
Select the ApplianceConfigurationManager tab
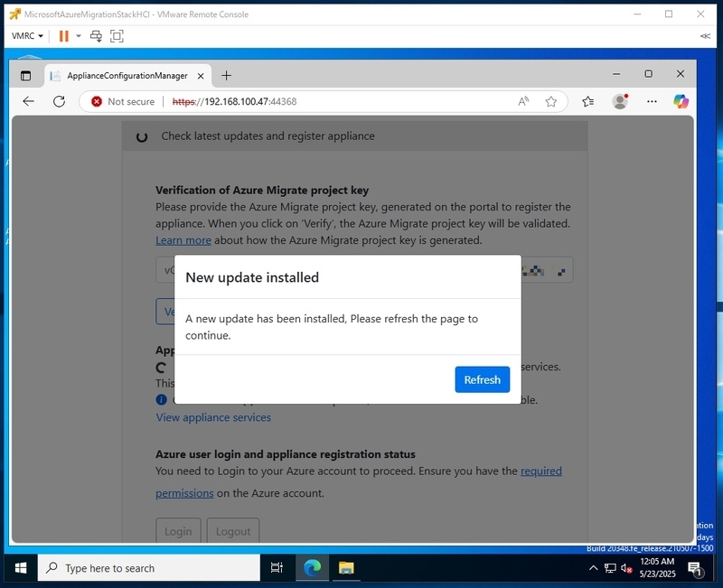127,76
